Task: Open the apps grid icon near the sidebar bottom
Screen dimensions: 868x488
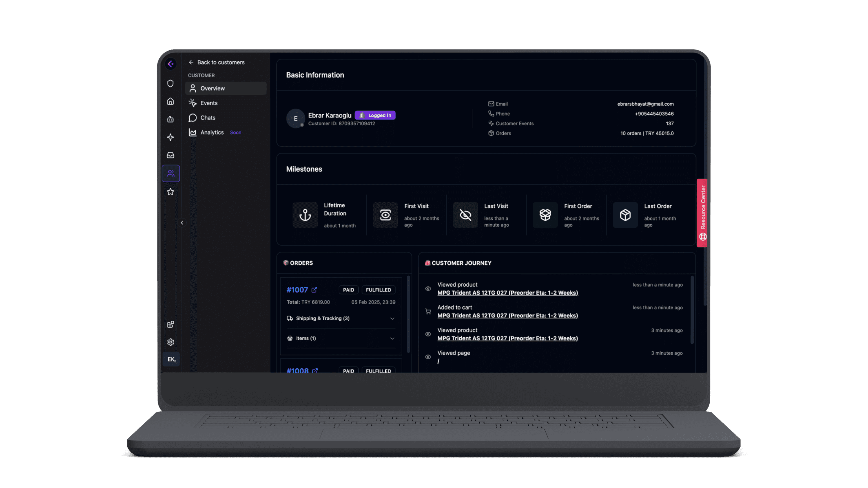Action: [170, 324]
